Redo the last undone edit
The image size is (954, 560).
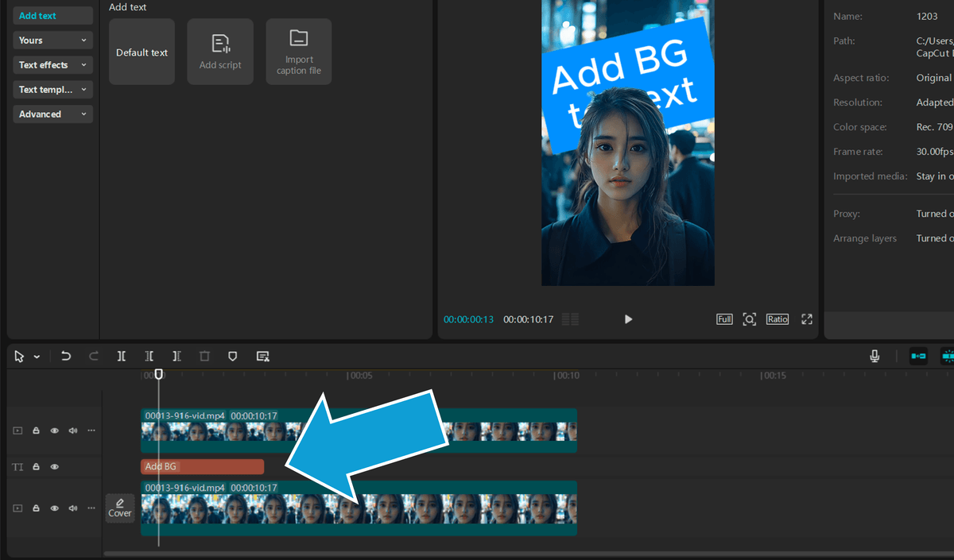pos(94,357)
